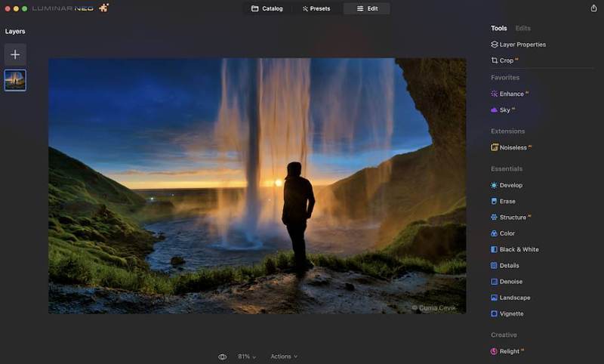Click the Denoise label text
This screenshot has width=604, height=364.
[511, 282]
